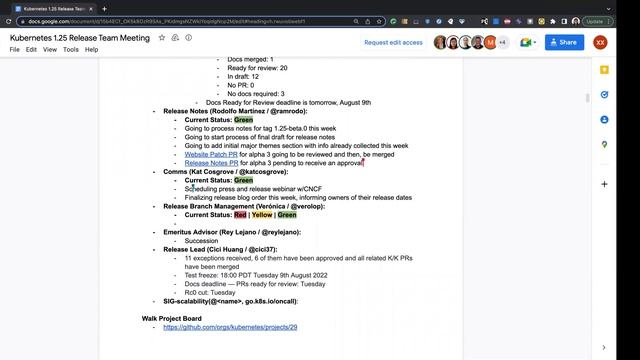The width and height of the screenshot is (640, 360).
Task: Click the Green status under Comms
Action: tap(243, 180)
